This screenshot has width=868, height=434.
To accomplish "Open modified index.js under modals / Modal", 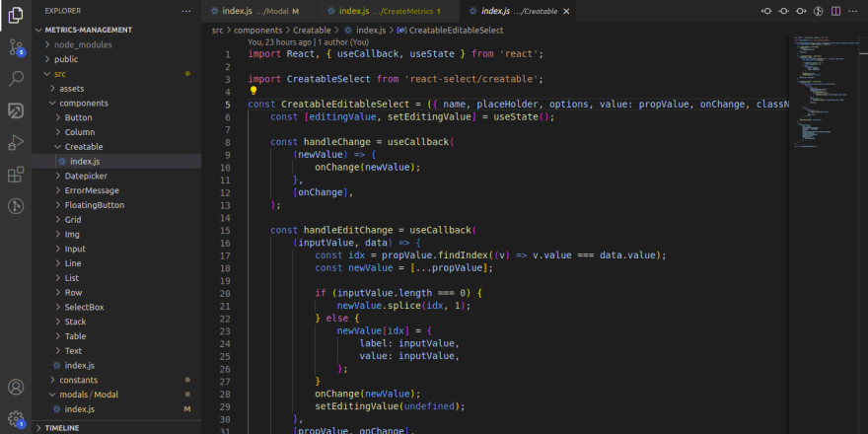I will pyautogui.click(x=117, y=409).
